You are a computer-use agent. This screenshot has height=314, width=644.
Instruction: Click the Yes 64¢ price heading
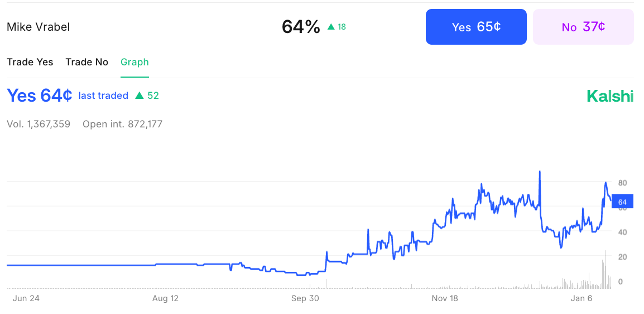(39, 96)
